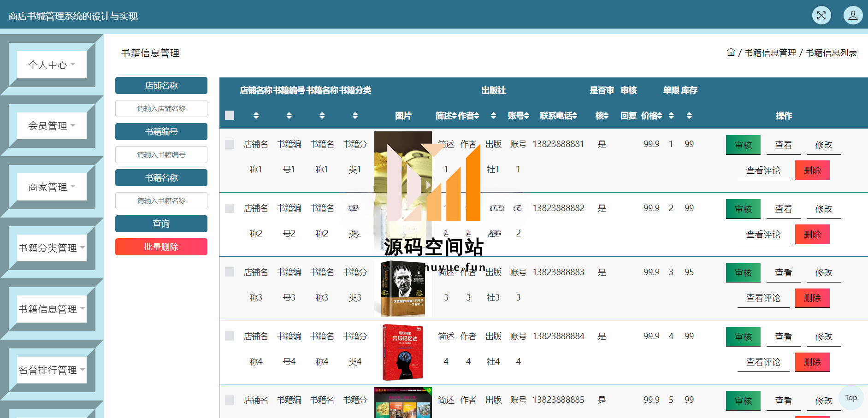This screenshot has width=868, height=418.
Task: Open the book cover image in row 3
Action: (403, 288)
